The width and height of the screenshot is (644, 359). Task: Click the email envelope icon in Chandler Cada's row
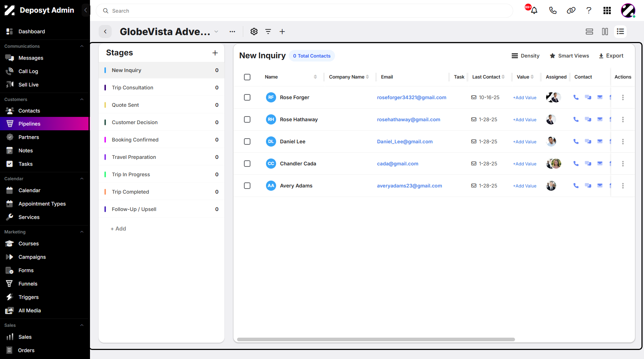coord(600,164)
